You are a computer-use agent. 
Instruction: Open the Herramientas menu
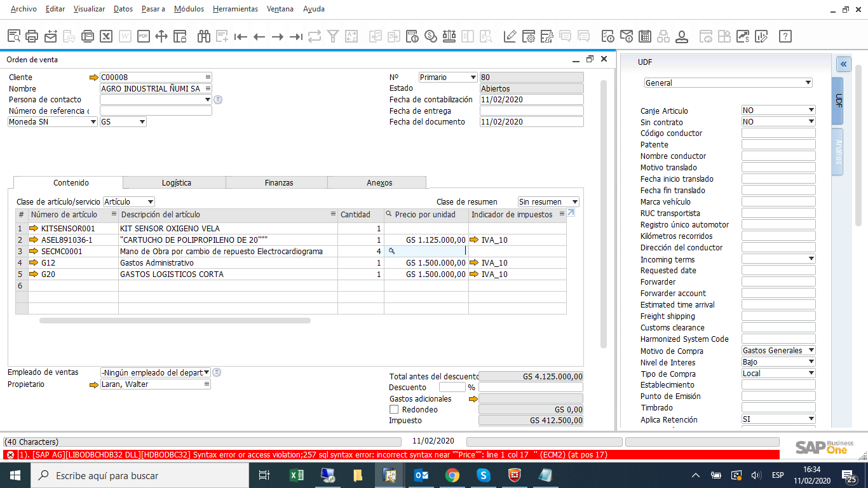(235, 9)
